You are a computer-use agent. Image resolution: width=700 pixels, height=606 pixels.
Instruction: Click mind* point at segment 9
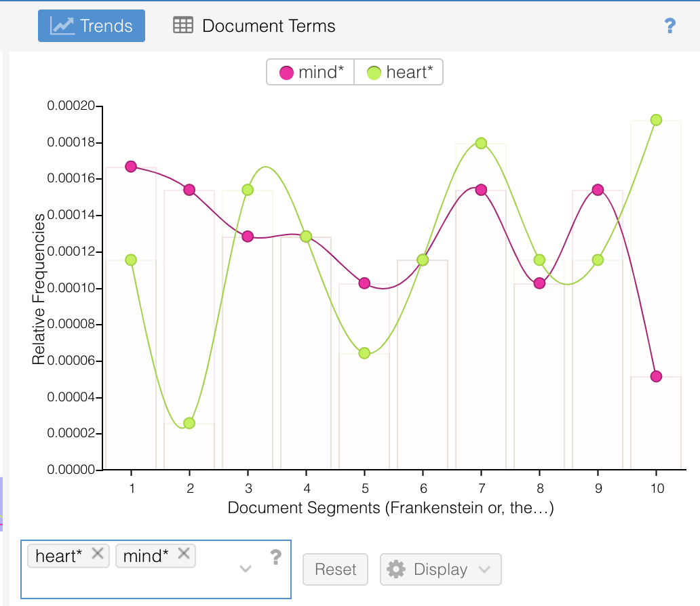tap(598, 190)
